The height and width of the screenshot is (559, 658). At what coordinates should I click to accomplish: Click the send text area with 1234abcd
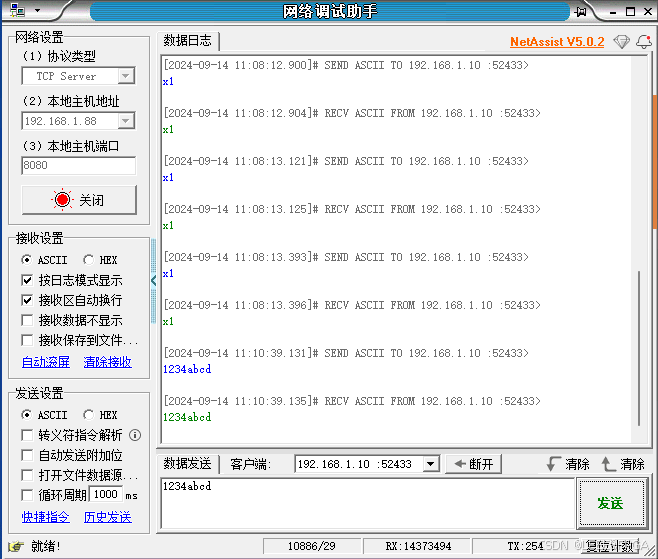[367, 503]
